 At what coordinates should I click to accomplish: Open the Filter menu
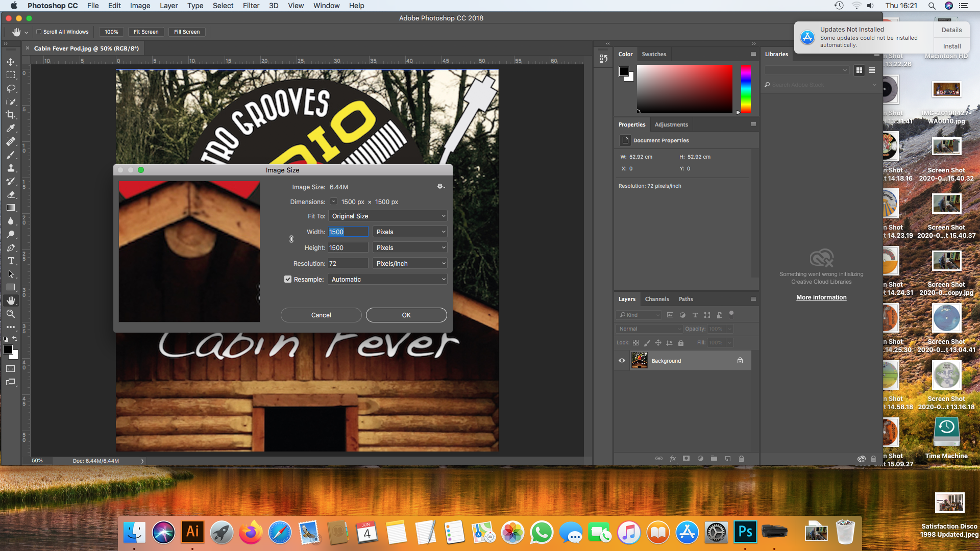click(251, 6)
